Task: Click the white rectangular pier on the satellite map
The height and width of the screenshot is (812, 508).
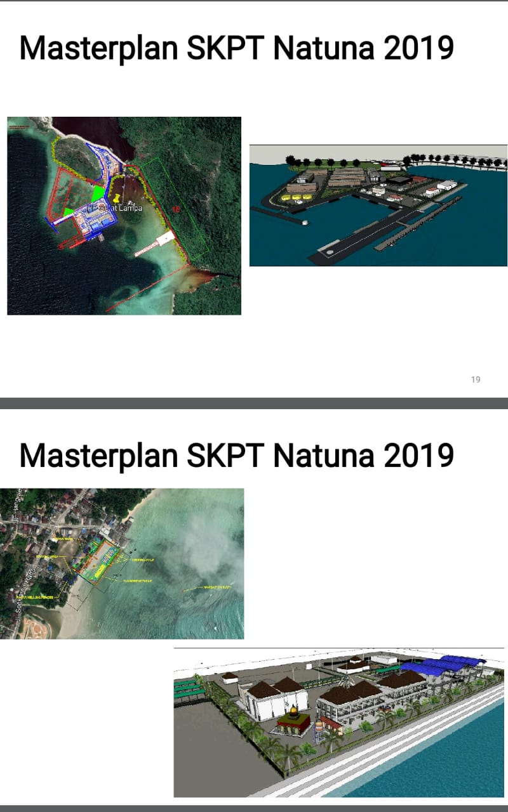Action: click(x=166, y=238)
